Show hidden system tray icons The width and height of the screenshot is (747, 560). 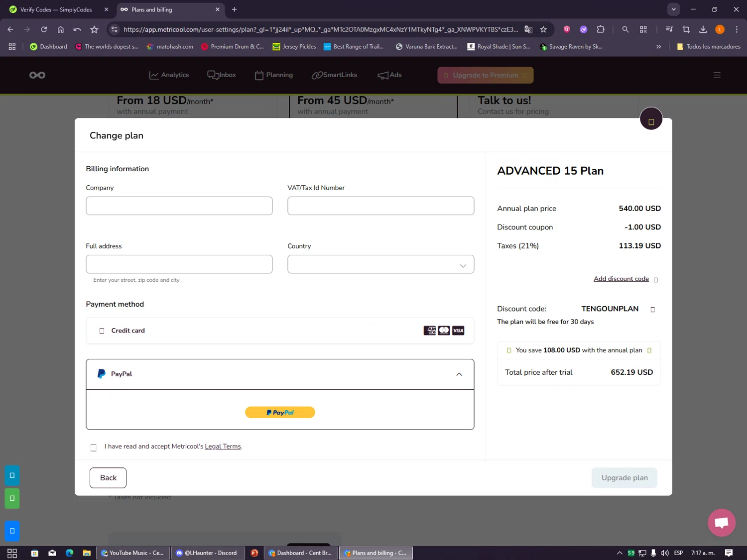coord(620,553)
